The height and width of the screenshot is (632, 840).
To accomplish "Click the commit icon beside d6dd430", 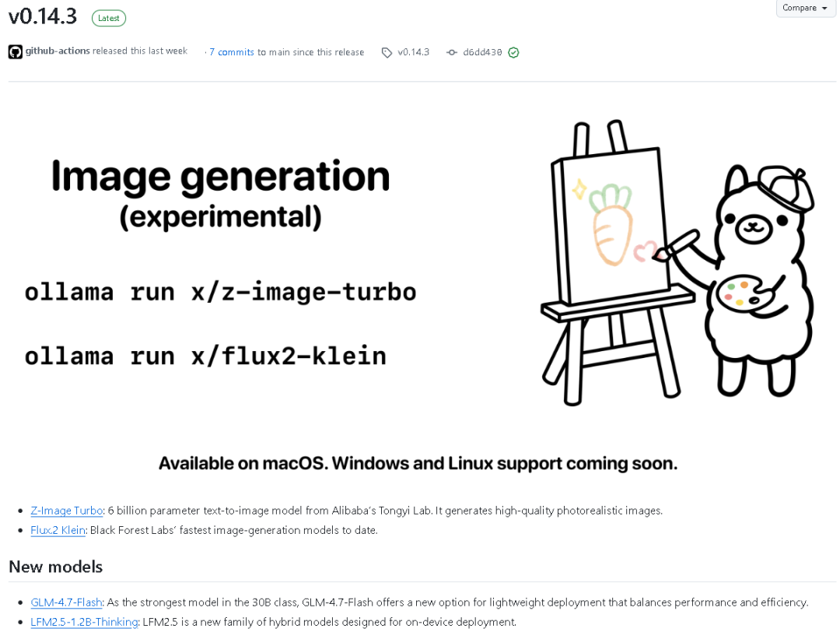I will (452, 52).
